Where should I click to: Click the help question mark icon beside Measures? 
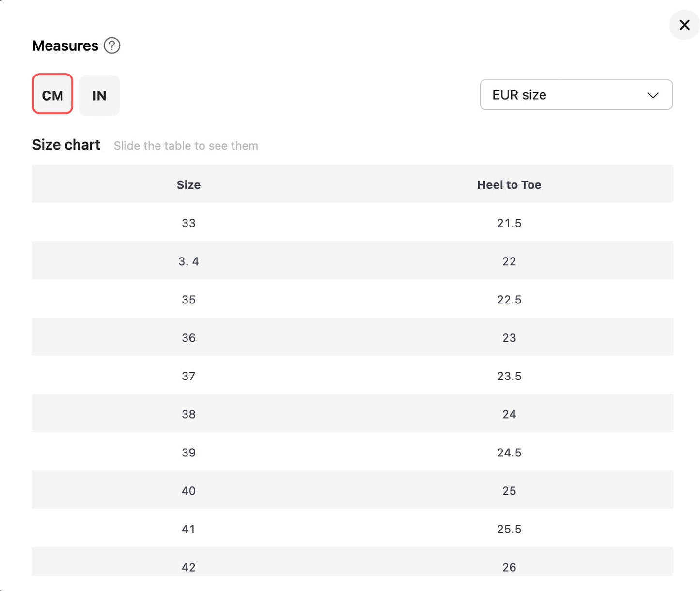point(112,46)
